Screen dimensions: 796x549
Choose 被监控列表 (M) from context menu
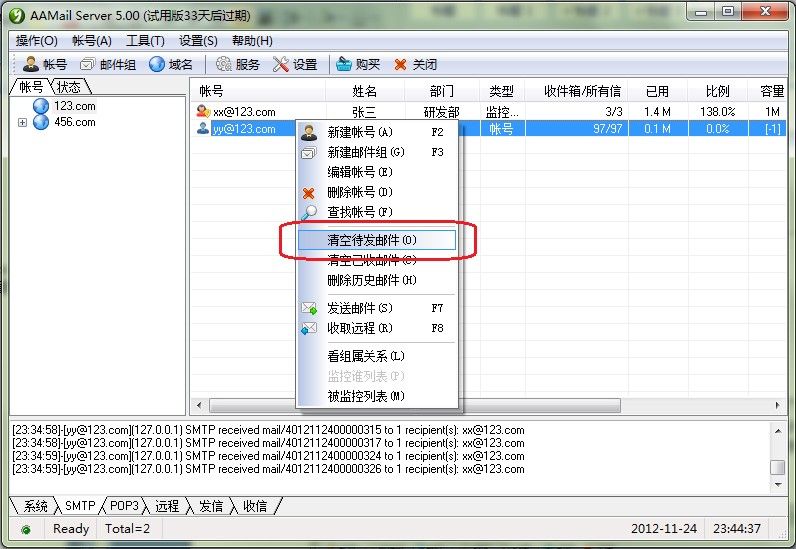(377, 396)
